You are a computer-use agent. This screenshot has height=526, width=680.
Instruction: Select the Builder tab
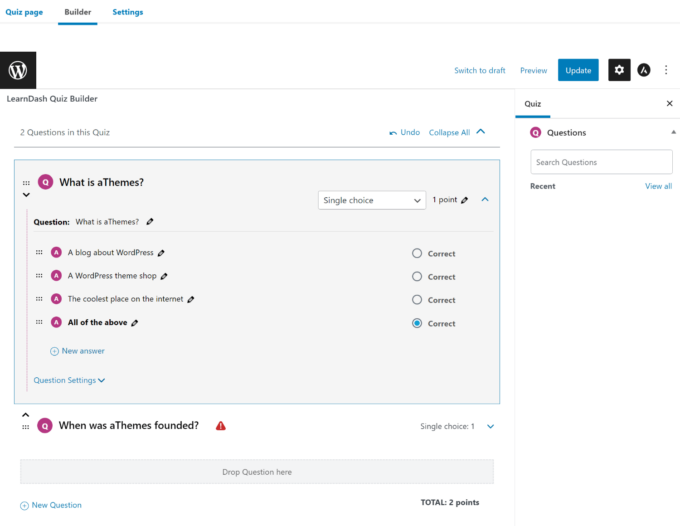78,12
